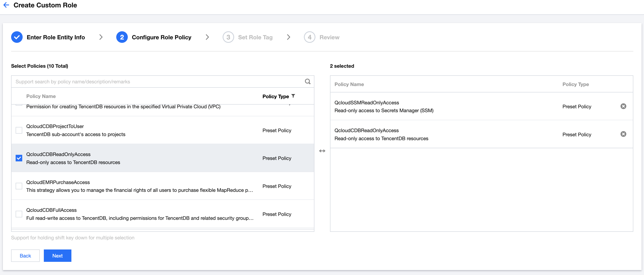Open the Policy Type filter funnel icon
644x275 pixels.
(x=293, y=96)
